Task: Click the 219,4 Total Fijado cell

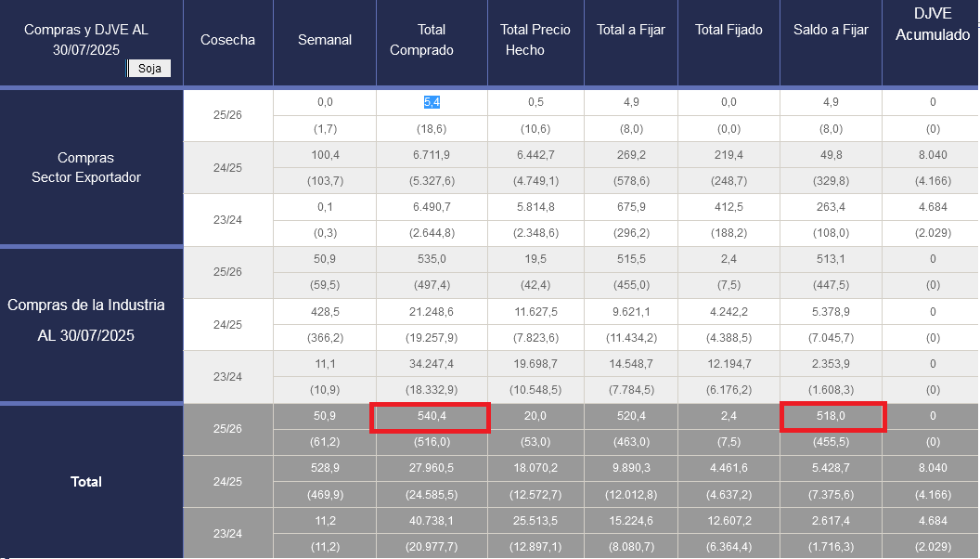Action: [x=729, y=154]
